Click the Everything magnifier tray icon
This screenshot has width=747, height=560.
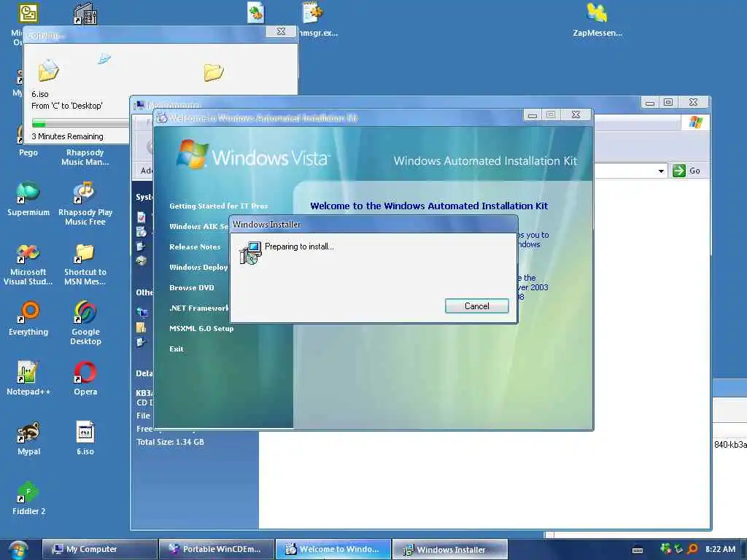tap(692, 549)
